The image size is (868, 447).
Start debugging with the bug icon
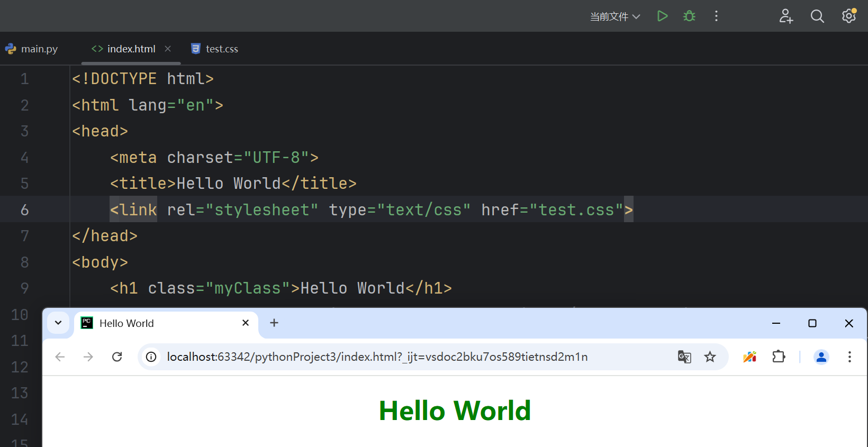point(689,16)
